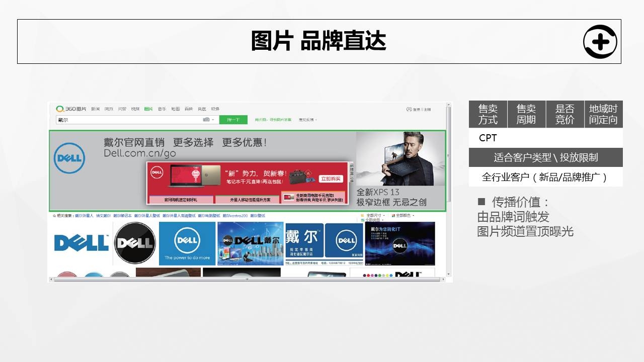644x362 pixels.
Task: Open 'The power to do more' Dell image
Action: click(x=187, y=243)
